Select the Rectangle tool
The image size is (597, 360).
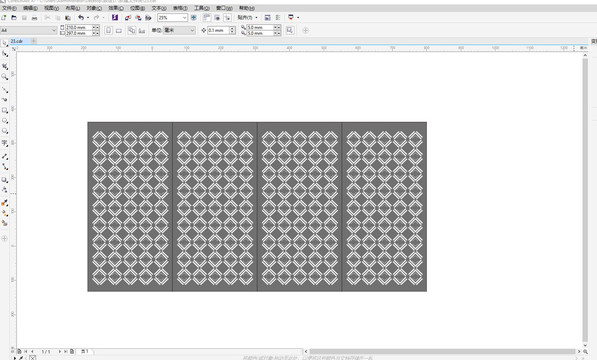tap(5, 110)
